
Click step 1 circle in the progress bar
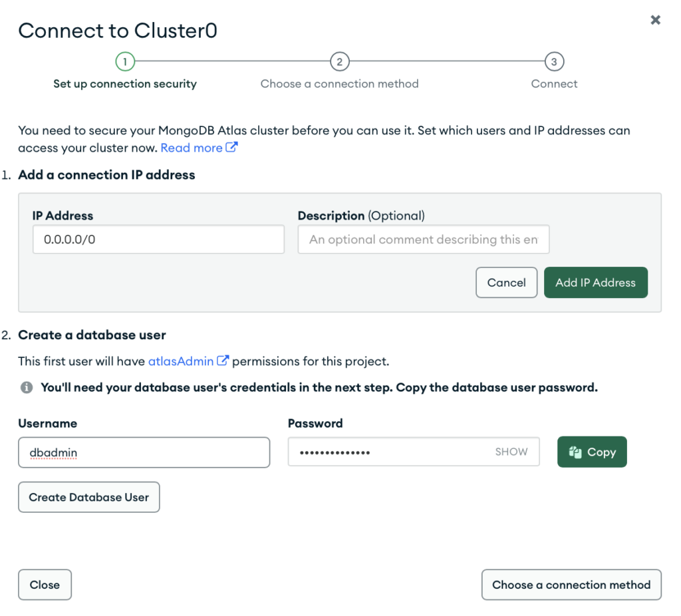[x=124, y=62]
